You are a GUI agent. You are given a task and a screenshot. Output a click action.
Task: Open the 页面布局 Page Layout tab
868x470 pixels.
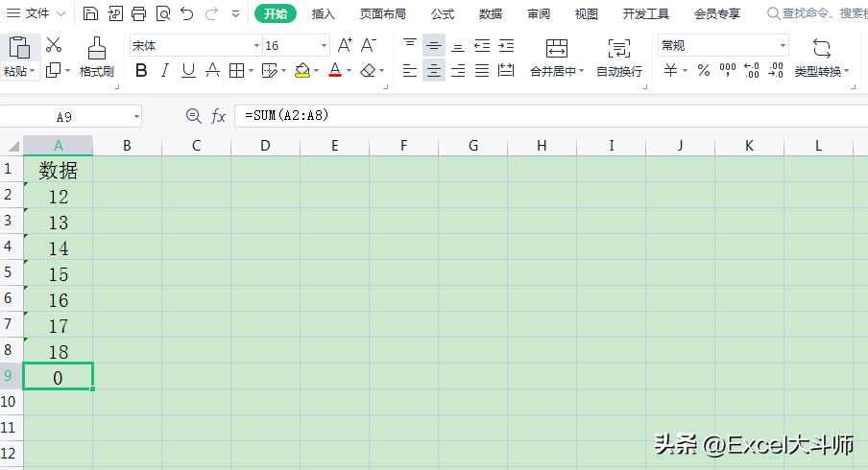(x=382, y=13)
